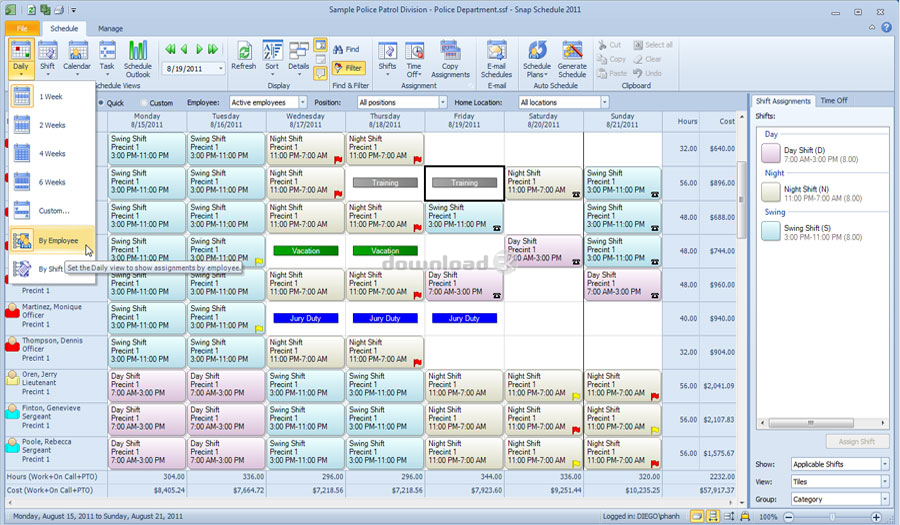The image size is (900, 525).
Task: Choose By Employee in the Daily menu
Action: pyautogui.click(x=52, y=240)
